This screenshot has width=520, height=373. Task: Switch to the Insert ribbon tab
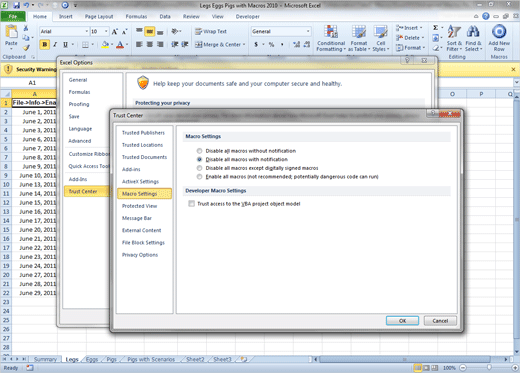[66, 16]
